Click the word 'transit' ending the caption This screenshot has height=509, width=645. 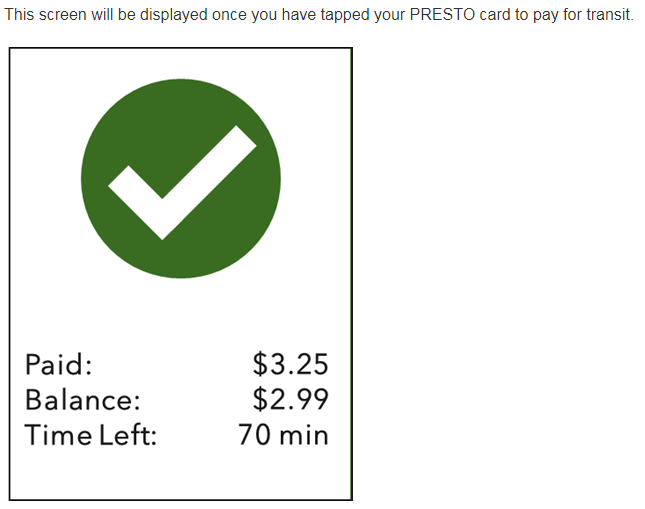pyautogui.click(x=607, y=17)
